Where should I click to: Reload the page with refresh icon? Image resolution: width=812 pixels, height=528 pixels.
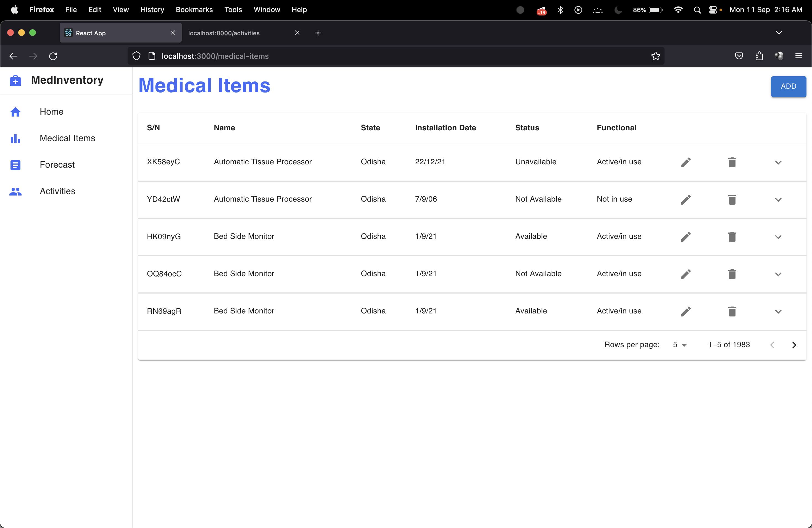53,56
